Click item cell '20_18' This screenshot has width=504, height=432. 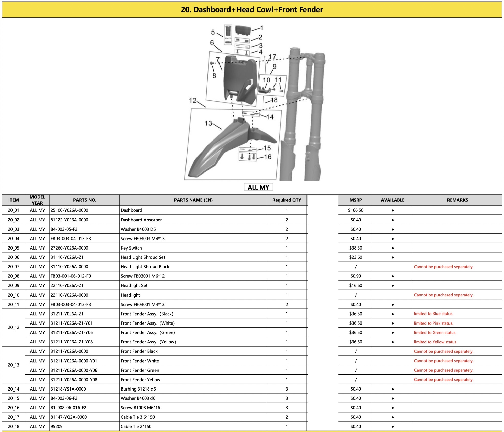click(14, 426)
